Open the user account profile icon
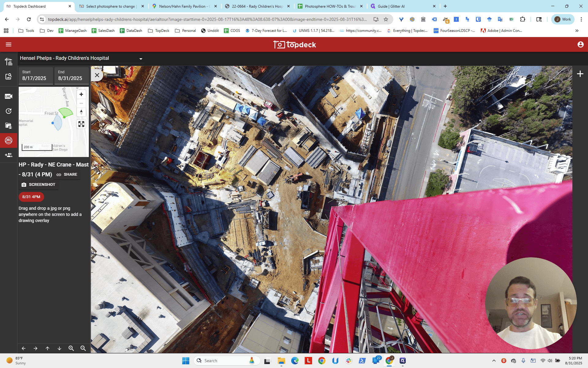This screenshot has height=368, width=588. pos(580,44)
